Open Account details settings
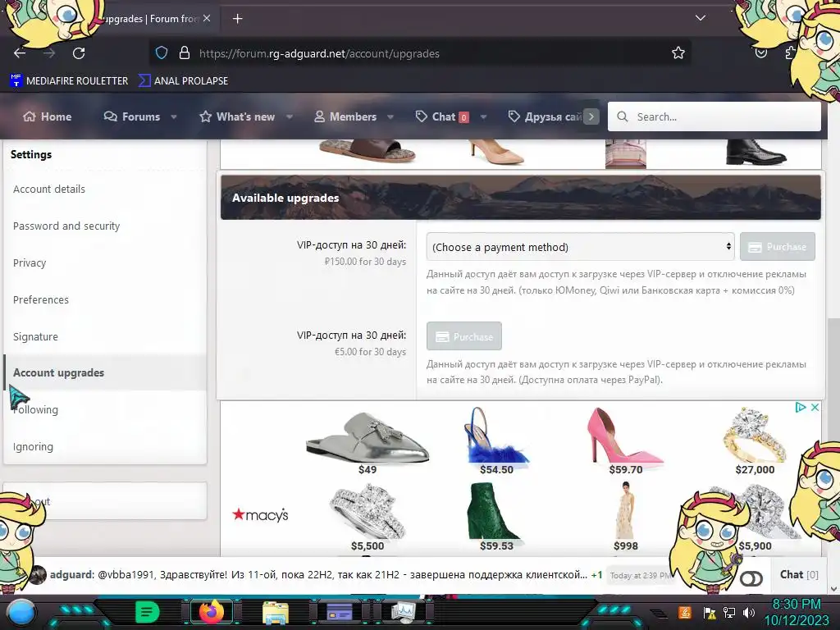Screen dimensions: 840x630 (x=49, y=189)
